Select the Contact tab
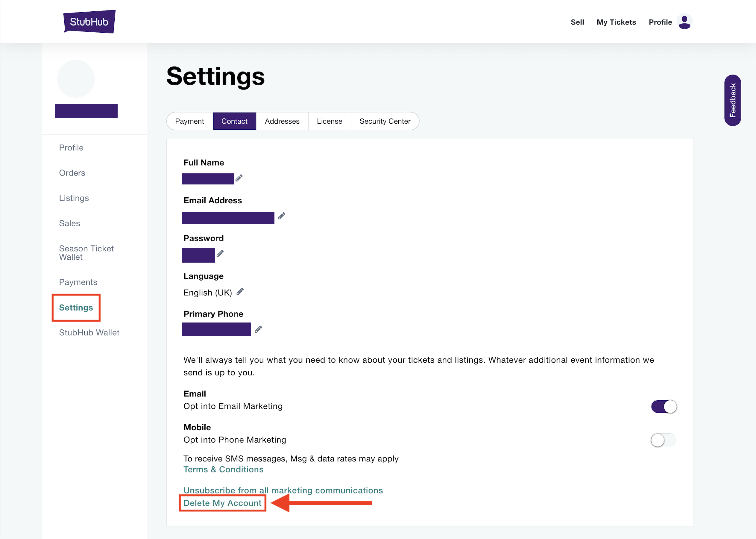Viewport: 756px width, 539px height. click(235, 121)
